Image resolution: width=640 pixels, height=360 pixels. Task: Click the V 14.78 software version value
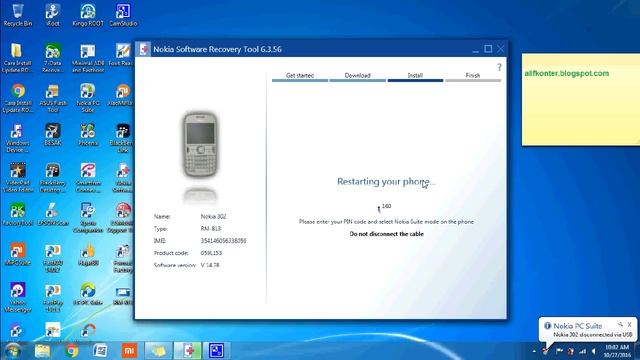click(x=210, y=265)
